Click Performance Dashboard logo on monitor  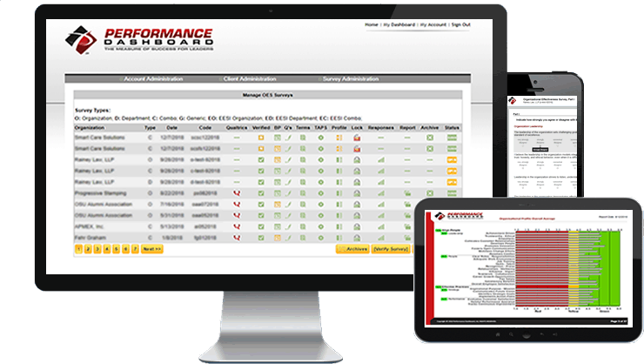coord(139,40)
